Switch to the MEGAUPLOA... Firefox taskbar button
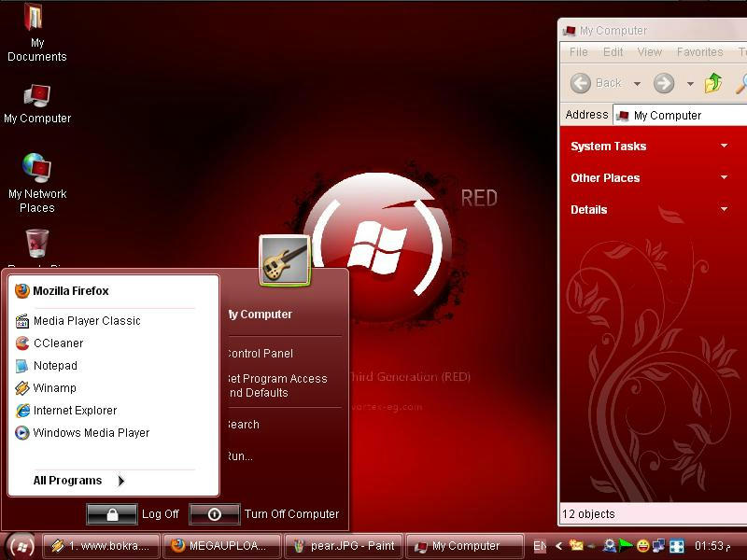 tap(222, 546)
